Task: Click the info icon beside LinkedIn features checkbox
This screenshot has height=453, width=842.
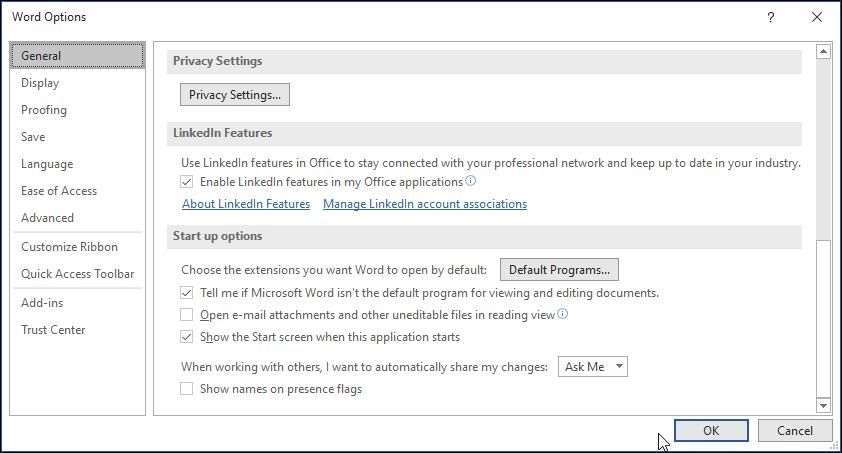Action: 471,182
